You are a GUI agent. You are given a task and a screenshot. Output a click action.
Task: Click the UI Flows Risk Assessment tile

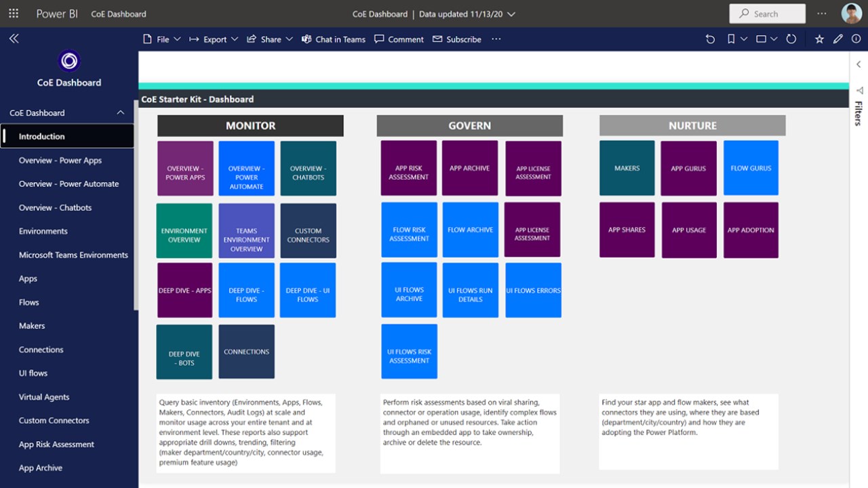(409, 351)
